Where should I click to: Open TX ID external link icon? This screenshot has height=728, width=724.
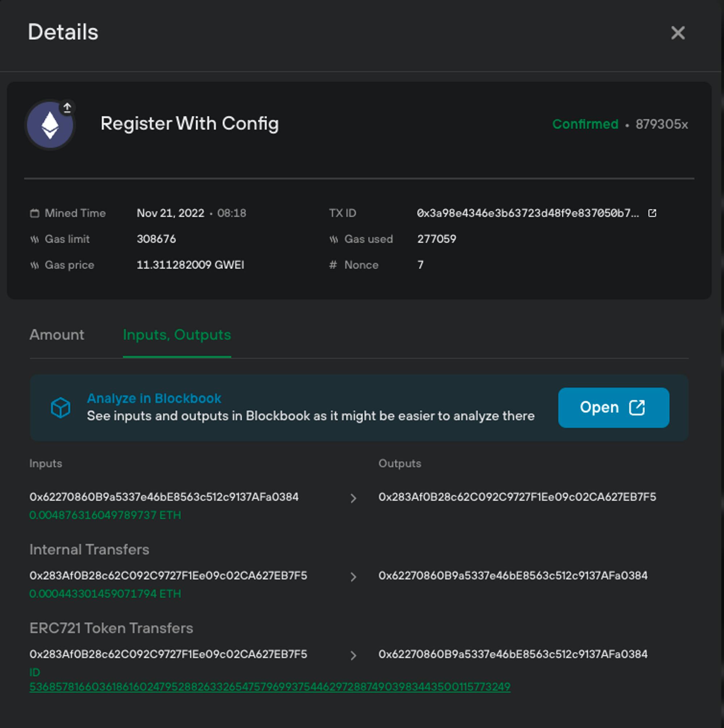(652, 213)
